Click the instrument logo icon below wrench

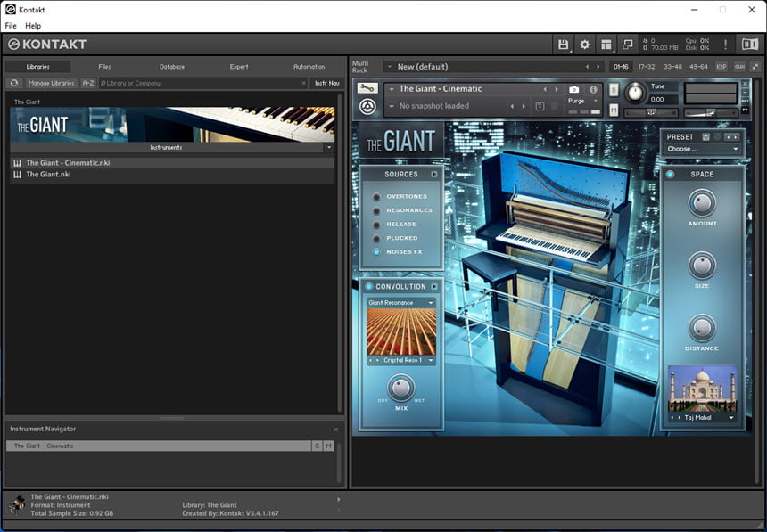pyautogui.click(x=367, y=107)
